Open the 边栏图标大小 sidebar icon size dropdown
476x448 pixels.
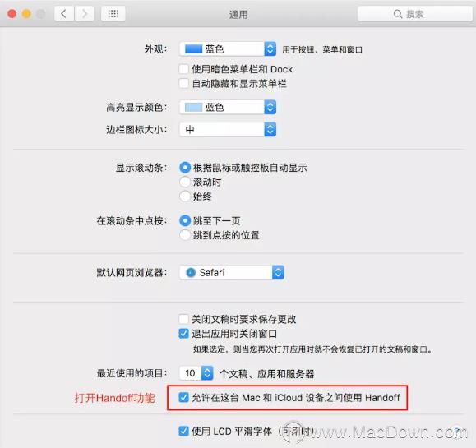coord(228,130)
